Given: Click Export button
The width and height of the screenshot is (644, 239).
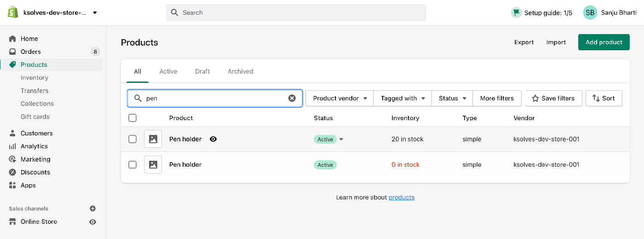Looking at the screenshot, I should pyautogui.click(x=524, y=42).
